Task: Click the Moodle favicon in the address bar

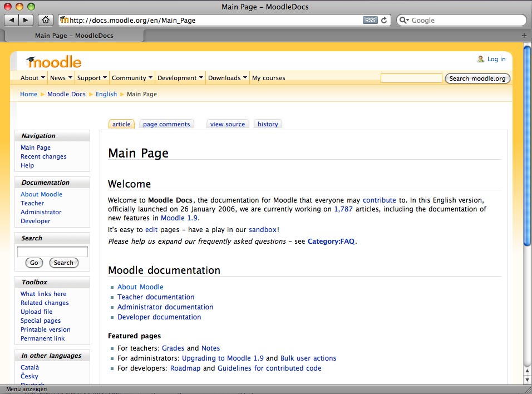Action: point(64,20)
